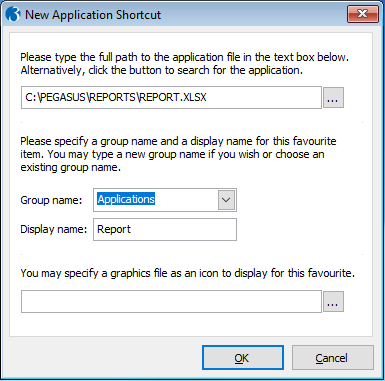
Task: Click the Display name label
Action: [53, 229]
